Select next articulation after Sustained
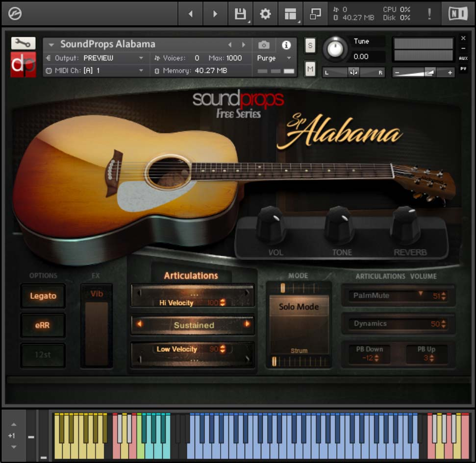476x463 pixels. click(x=247, y=324)
